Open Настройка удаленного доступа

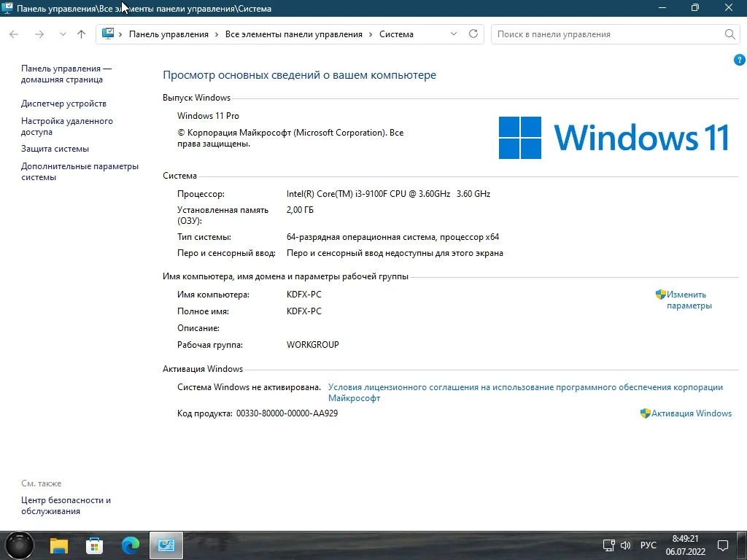point(66,126)
